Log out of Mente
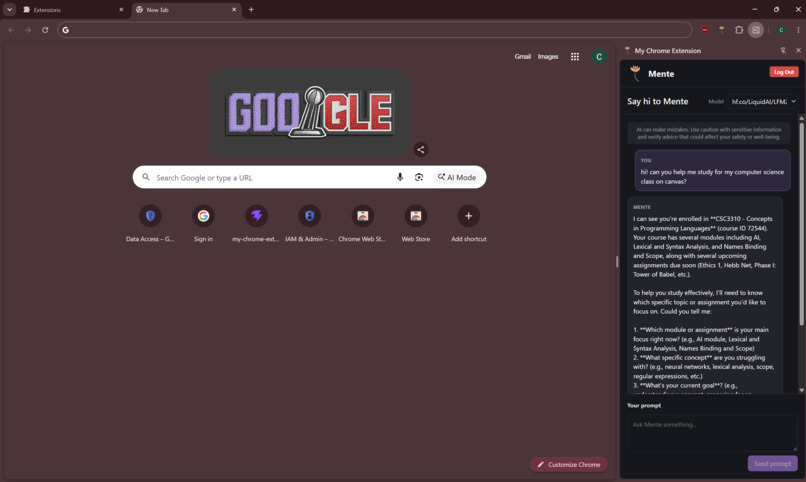The width and height of the screenshot is (806, 482). (783, 72)
